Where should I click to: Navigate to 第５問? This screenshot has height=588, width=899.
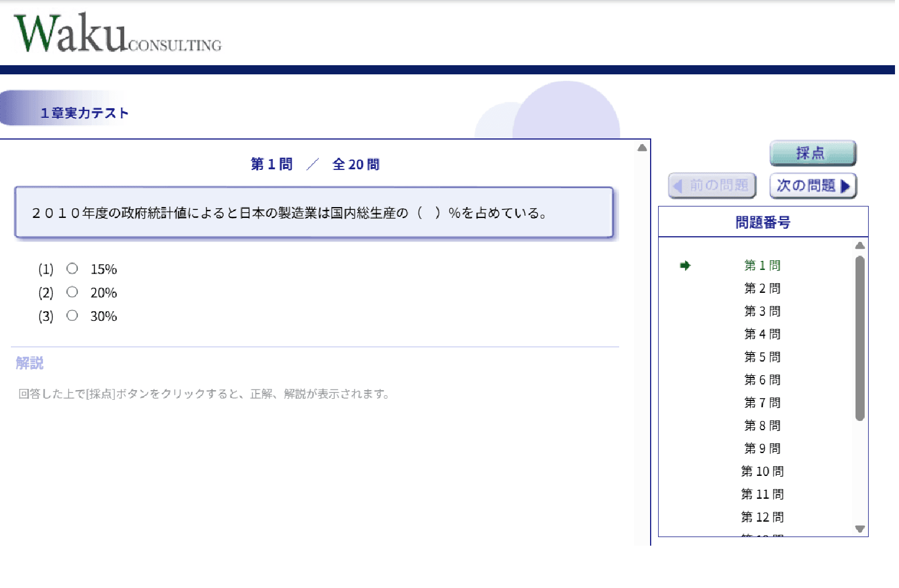(x=762, y=357)
